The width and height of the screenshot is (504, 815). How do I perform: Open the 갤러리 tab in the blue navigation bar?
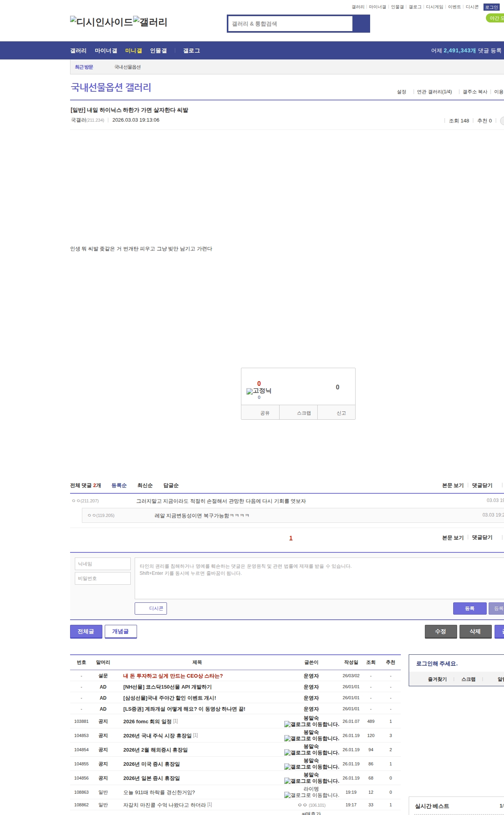coord(78,51)
